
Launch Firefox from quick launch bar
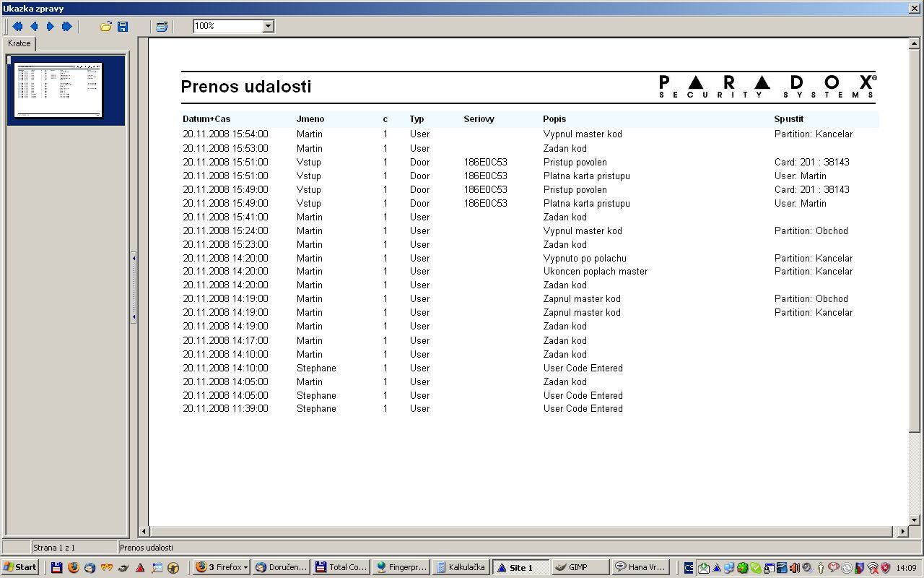pyautogui.click(x=73, y=567)
